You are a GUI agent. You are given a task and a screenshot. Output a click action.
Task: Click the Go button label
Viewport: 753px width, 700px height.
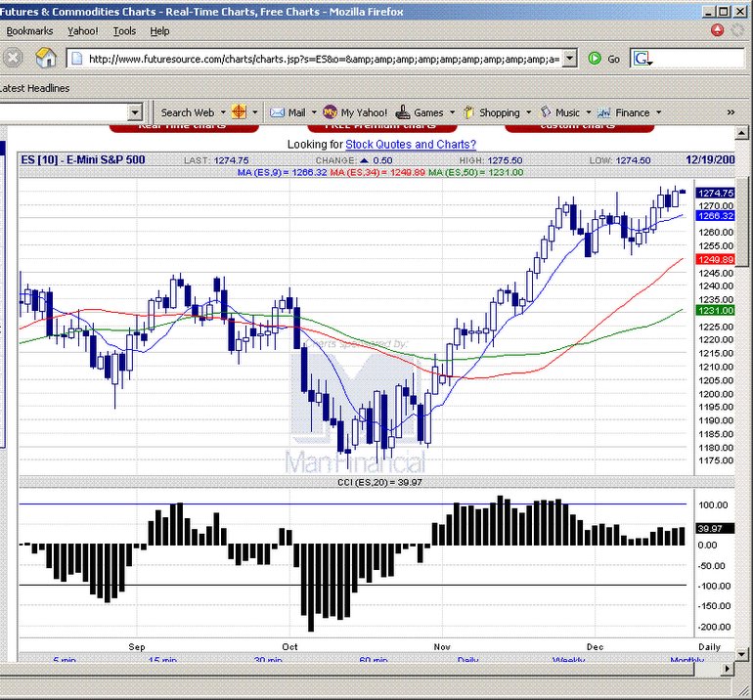[613, 59]
